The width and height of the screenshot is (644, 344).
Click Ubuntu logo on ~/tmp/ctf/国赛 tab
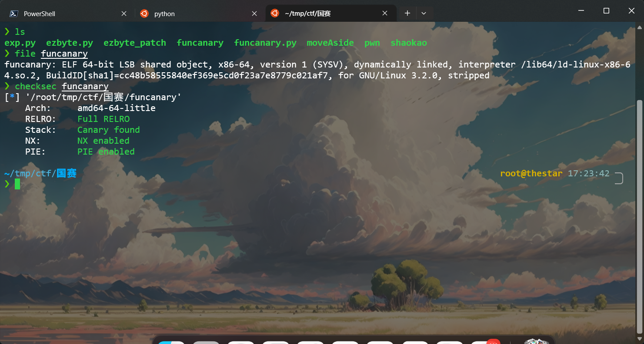[x=274, y=13]
